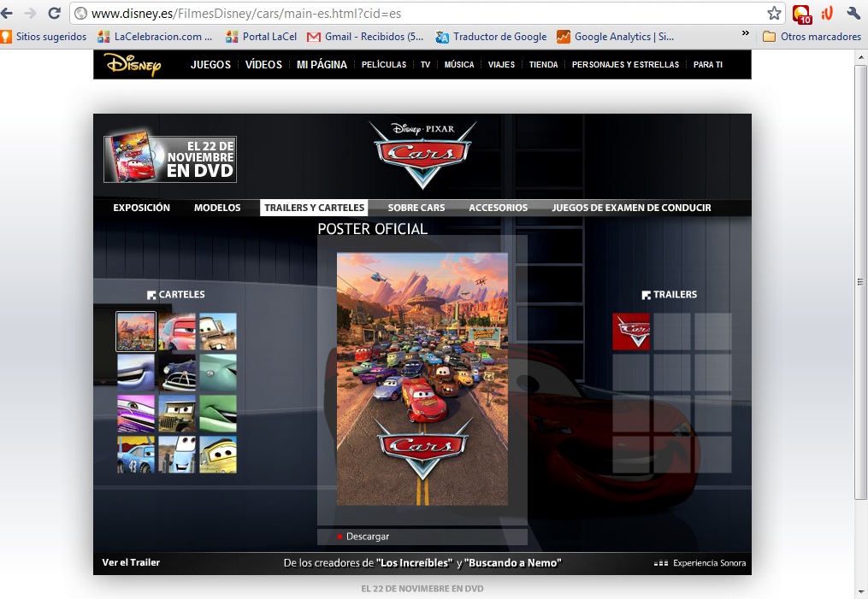Click the DVD 22 de noviembre banner
This screenshot has height=599, width=868.
point(170,158)
